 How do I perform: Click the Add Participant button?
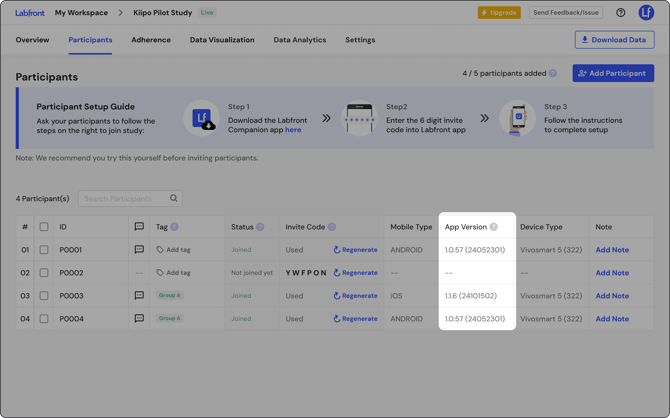[x=613, y=73]
